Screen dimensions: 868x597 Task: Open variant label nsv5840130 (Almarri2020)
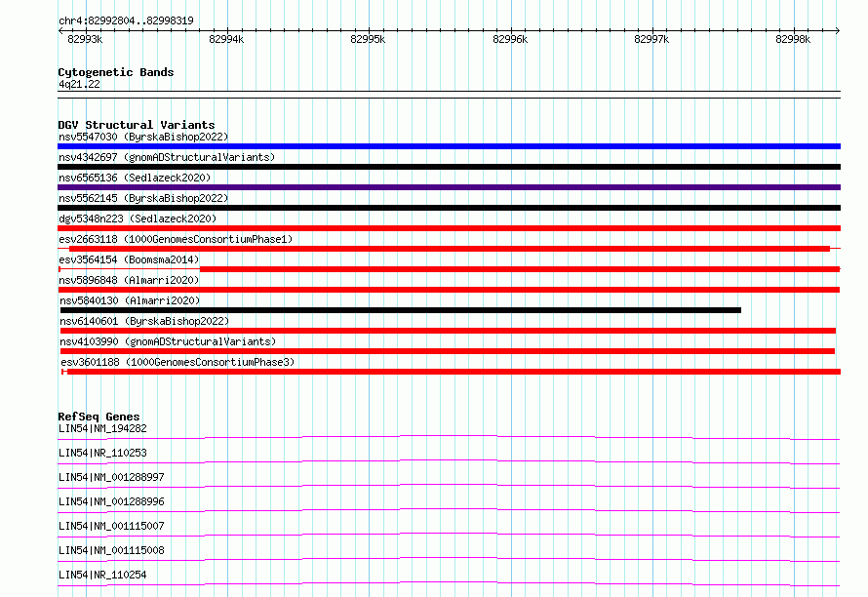[x=130, y=300]
